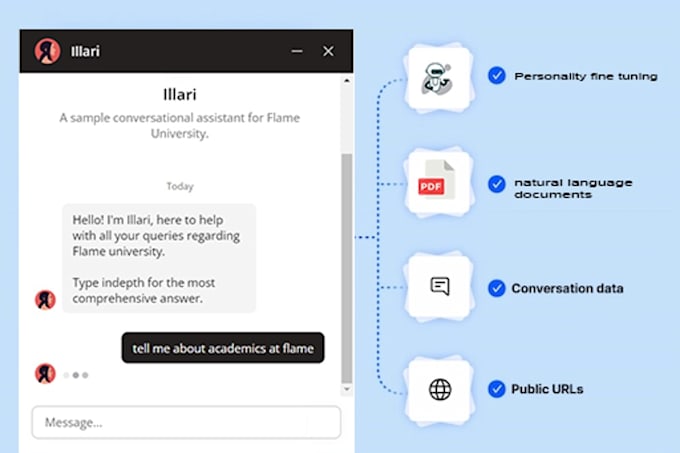This screenshot has width=680, height=453.
Task: Click the three-dot typing indicator
Action: 76,375
